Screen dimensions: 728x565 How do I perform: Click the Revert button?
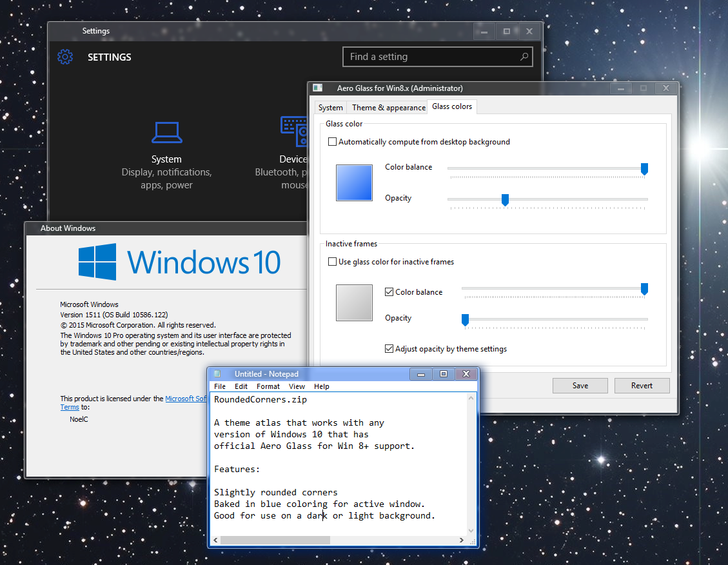pos(642,385)
